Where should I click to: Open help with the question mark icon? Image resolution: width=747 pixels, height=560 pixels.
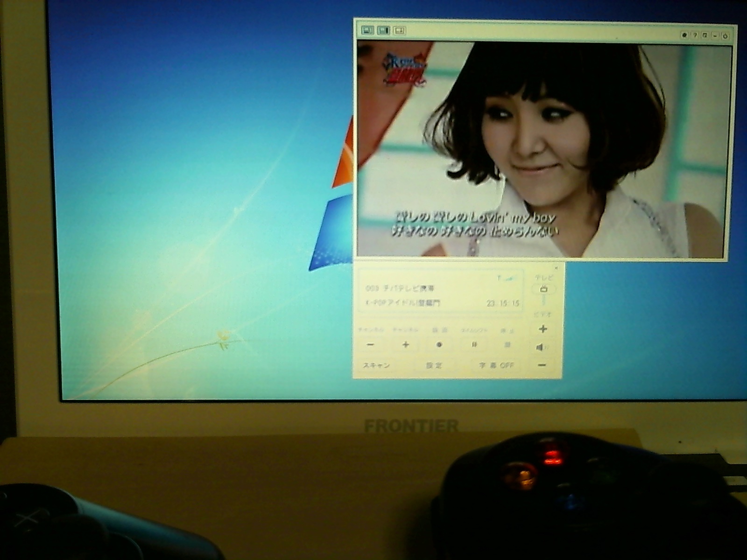pyautogui.click(x=695, y=35)
